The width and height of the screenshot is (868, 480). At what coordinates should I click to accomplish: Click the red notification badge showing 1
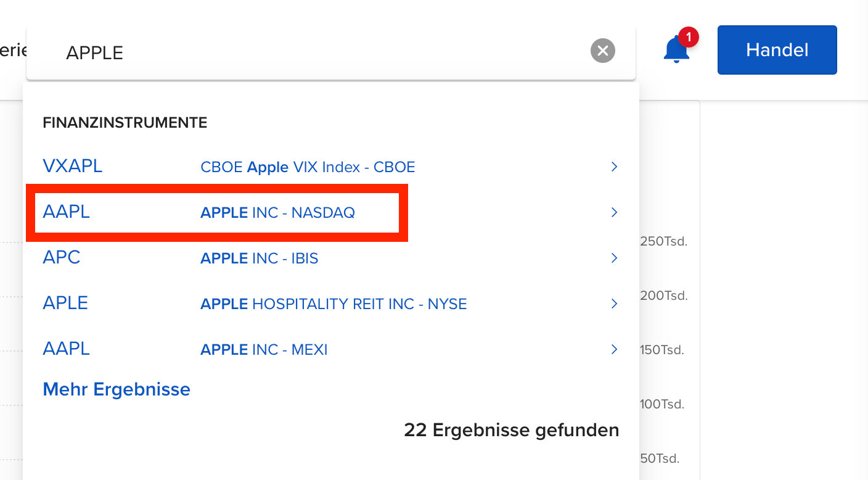coord(689,37)
